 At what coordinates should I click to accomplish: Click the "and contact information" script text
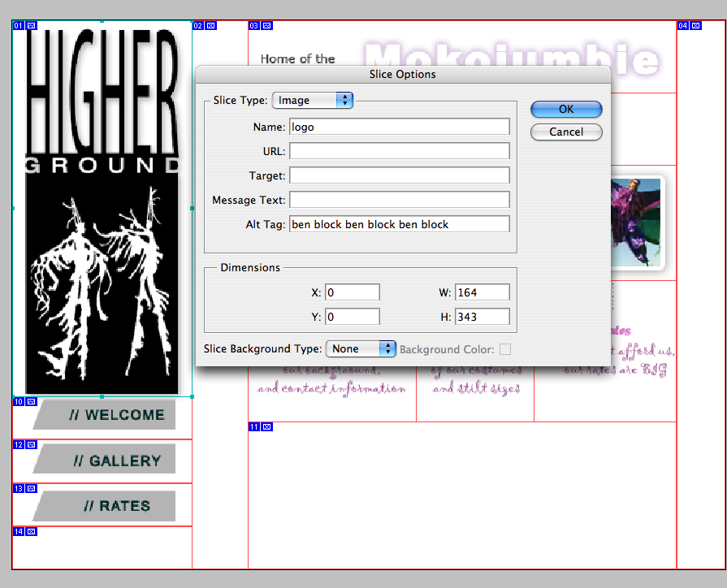coord(331,388)
